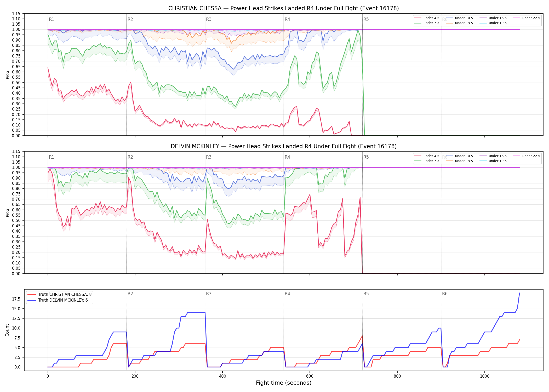Click the 800 tick label on time axis
The height and width of the screenshot is (392, 549).
[397, 376]
